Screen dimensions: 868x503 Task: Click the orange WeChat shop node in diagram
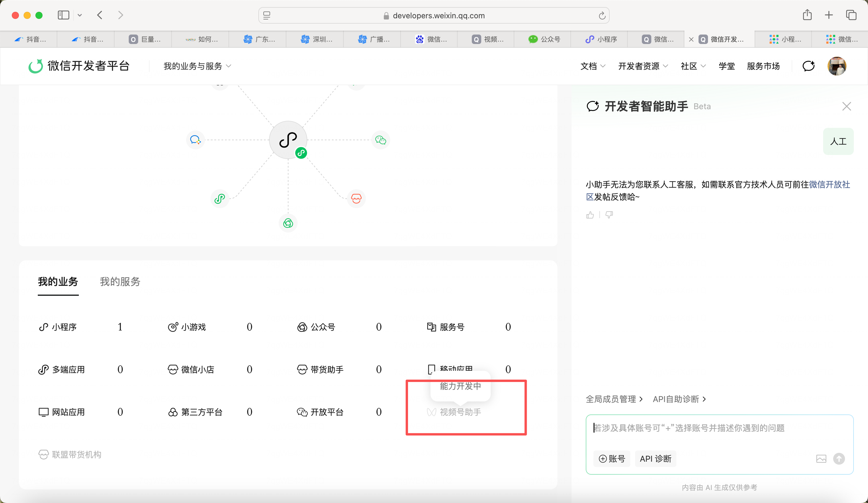(x=356, y=198)
